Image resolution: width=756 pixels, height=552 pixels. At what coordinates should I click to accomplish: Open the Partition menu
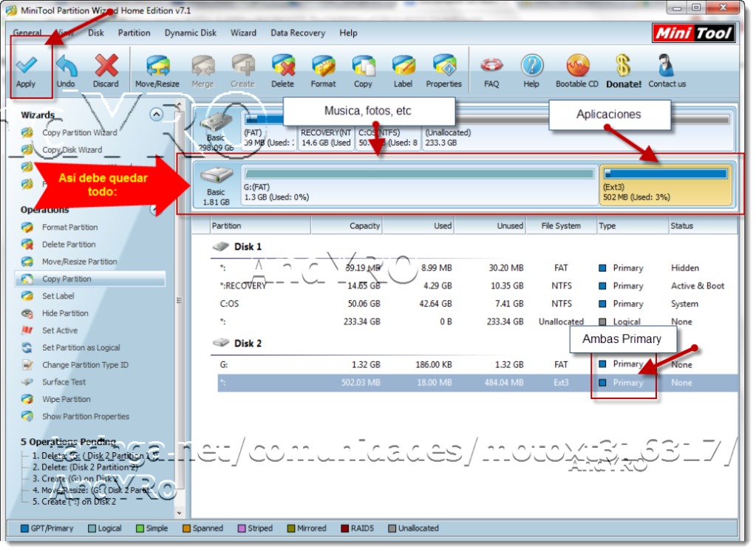pyautogui.click(x=134, y=33)
